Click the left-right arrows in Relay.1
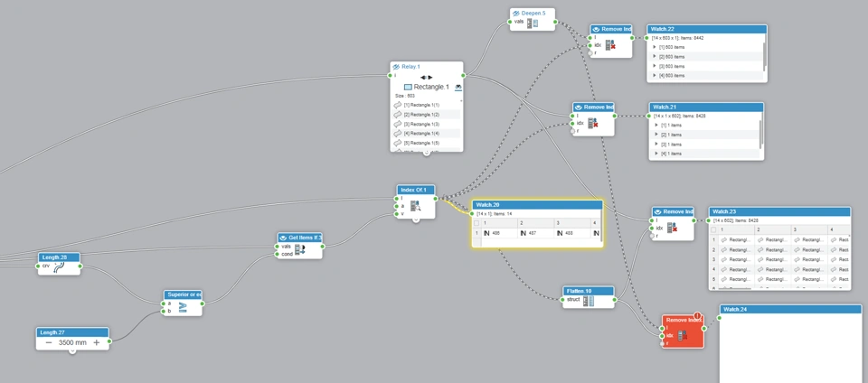This screenshot has height=383, width=868. pos(426,78)
